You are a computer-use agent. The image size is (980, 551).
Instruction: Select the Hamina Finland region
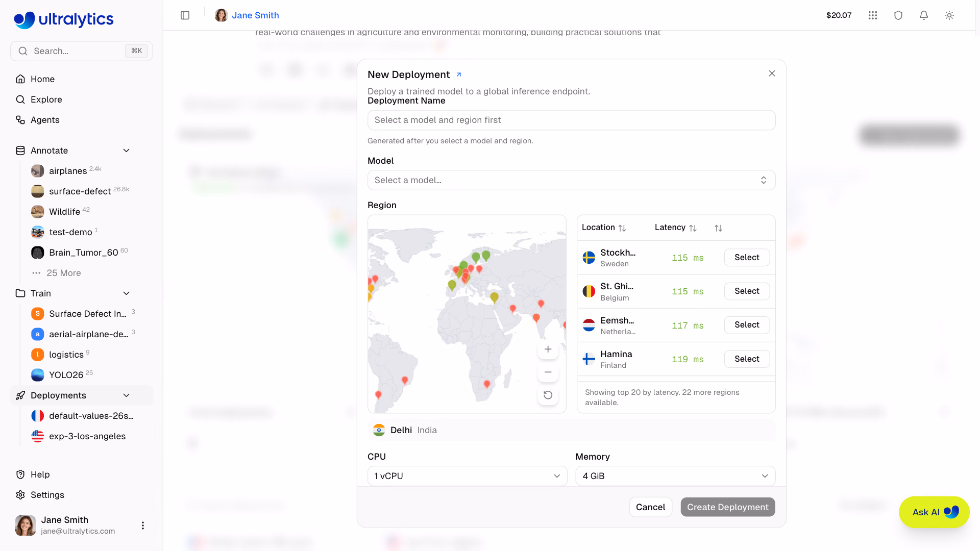click(747, 359)
